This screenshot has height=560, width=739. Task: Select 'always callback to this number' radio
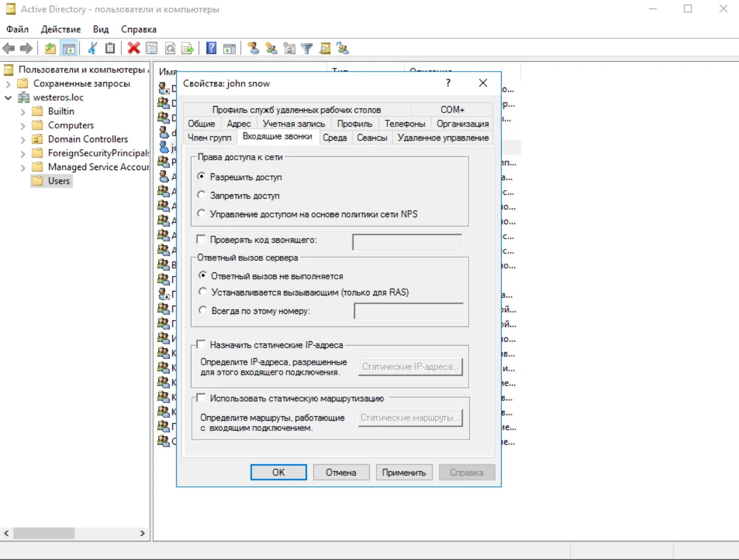tap(203, 311)
